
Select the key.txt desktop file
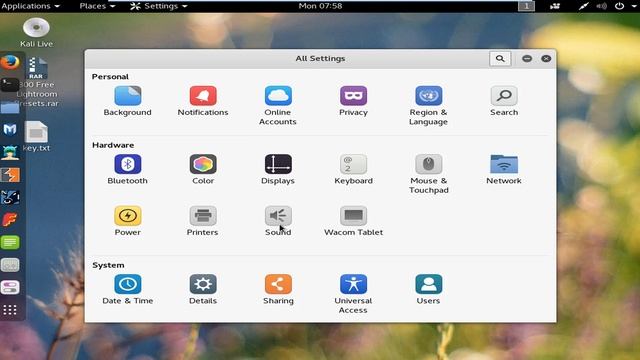click(x=36, y=137)
